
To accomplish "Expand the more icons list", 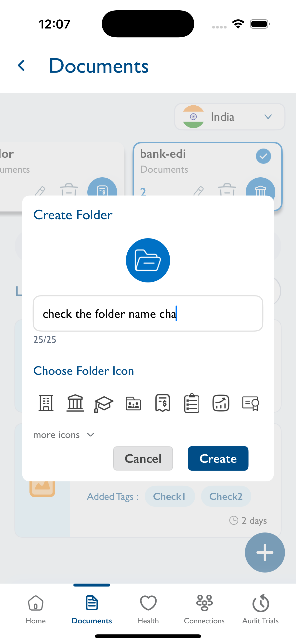I will tap(64, 435).
